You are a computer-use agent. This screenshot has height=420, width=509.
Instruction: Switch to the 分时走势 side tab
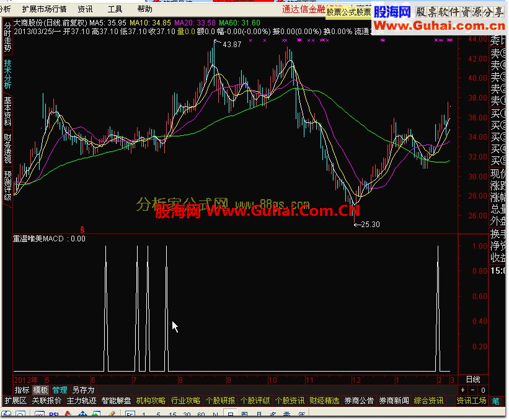(x=7, y=37)
